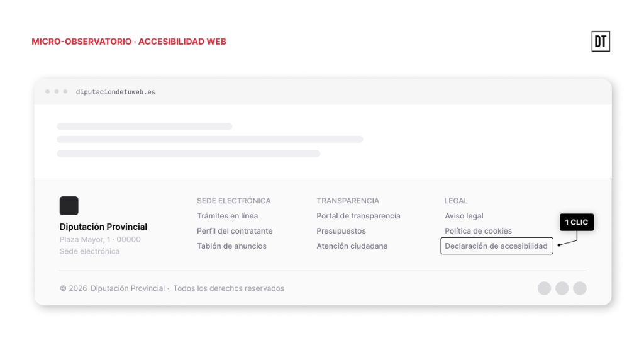Click MICRO-OBSERVATORIO · ACCESIBILIDAD WEB heading
644x350 pixels.
(129, 42)
